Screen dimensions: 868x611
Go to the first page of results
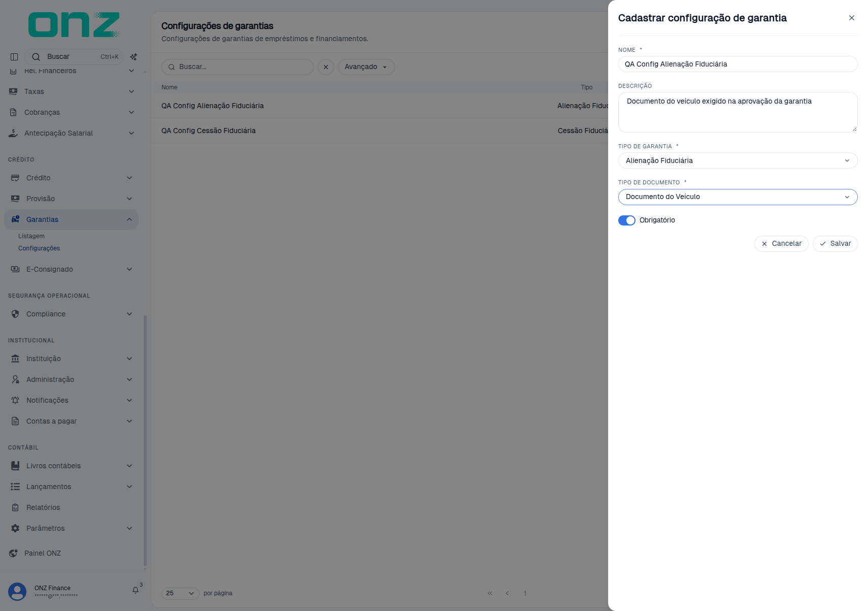click(490, 593)
